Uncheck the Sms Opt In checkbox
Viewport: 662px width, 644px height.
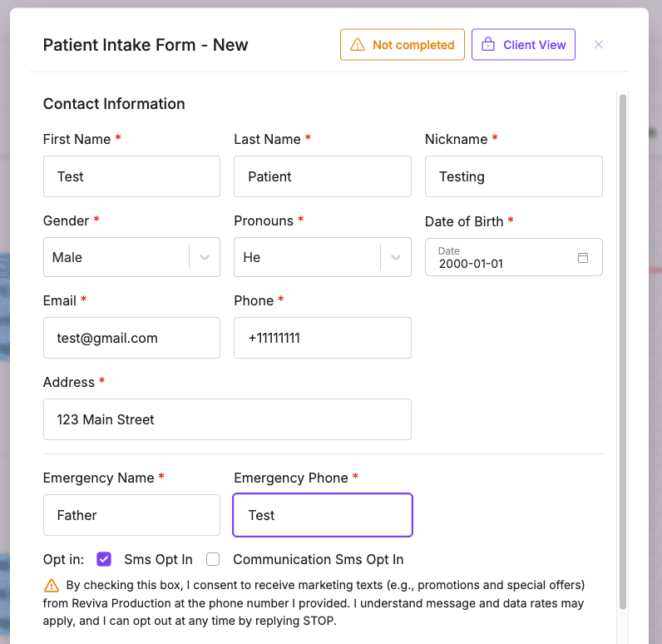[104, 559]
